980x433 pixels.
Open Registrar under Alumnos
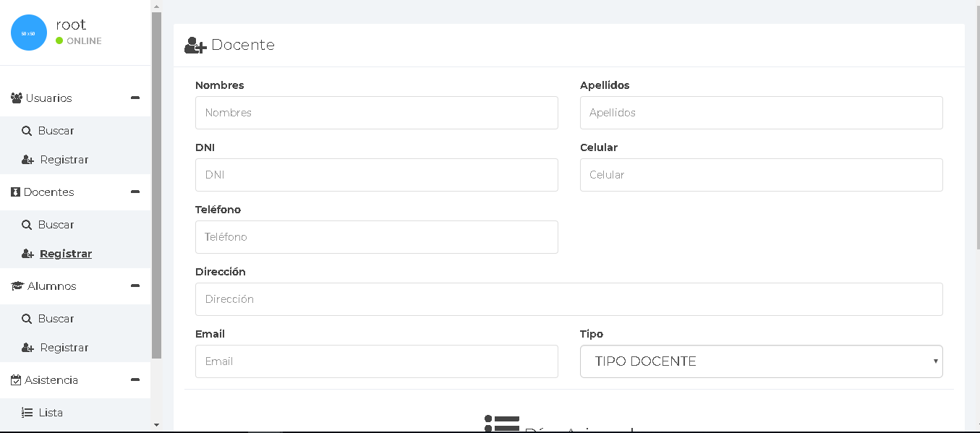point(64,348)
